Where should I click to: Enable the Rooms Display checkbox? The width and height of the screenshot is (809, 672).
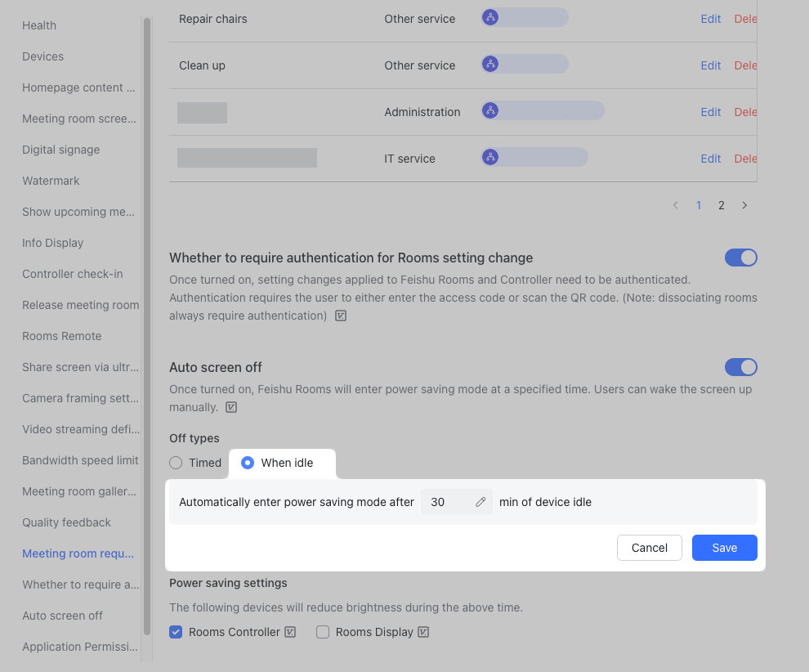click(x=323, y=632)
